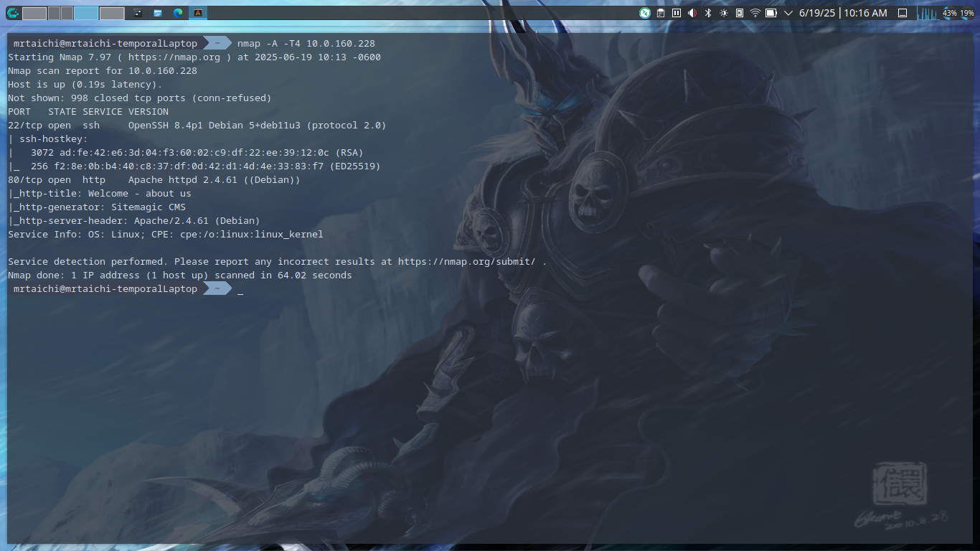Click the 43% usage monitor
980x551 pixels.
tap(949, 13)
